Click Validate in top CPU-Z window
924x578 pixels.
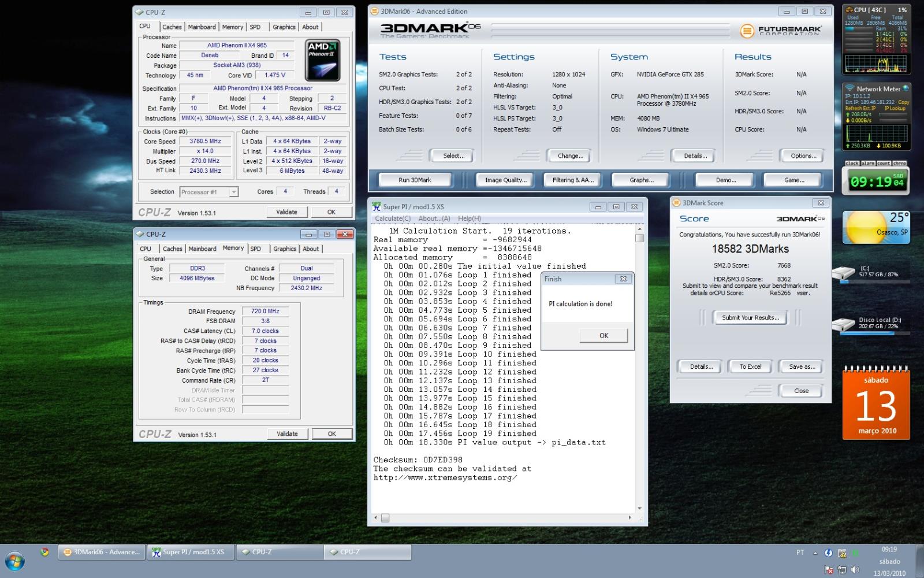click(286, 212)
